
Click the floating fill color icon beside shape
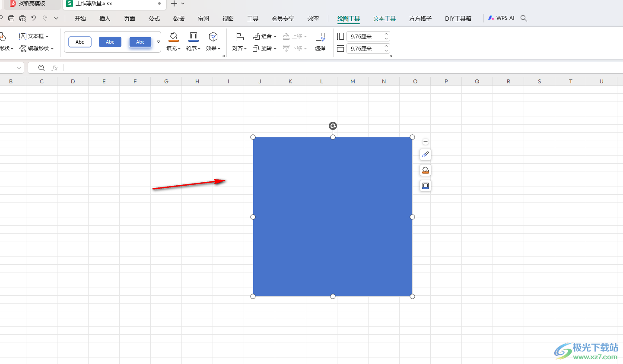tap(426, 170)
